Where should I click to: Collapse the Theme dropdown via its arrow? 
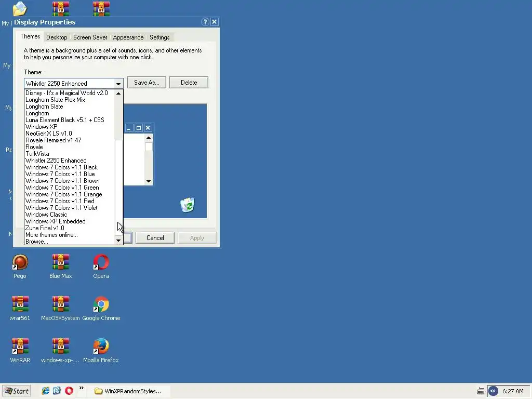tap(118, 84)
